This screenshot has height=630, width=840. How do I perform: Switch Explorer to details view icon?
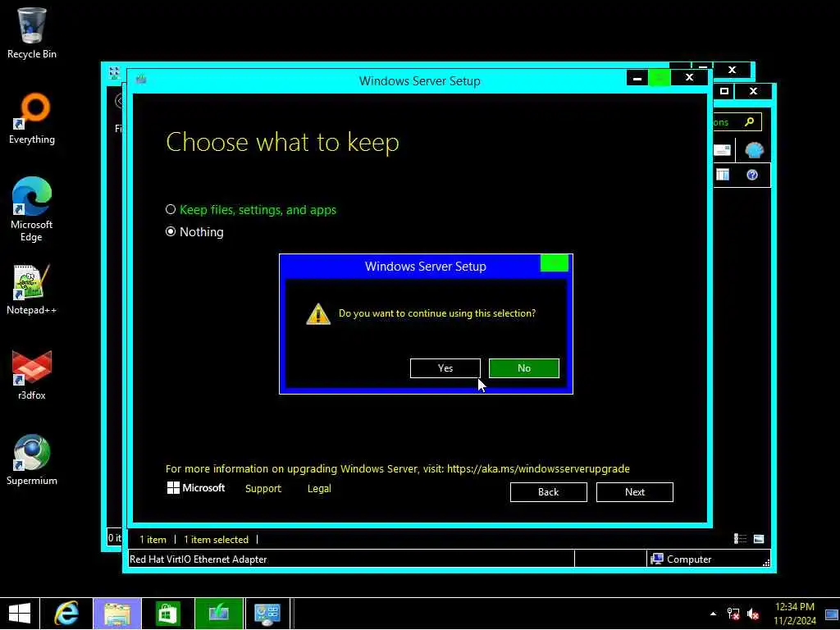(741, 539)
